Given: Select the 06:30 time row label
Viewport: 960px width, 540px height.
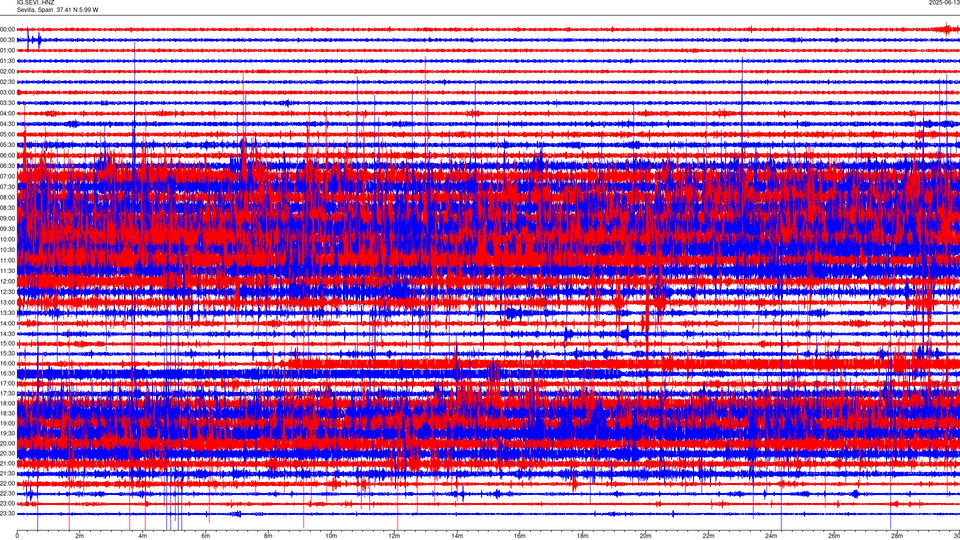Looking at the screenshot, I should pos(7,166).
